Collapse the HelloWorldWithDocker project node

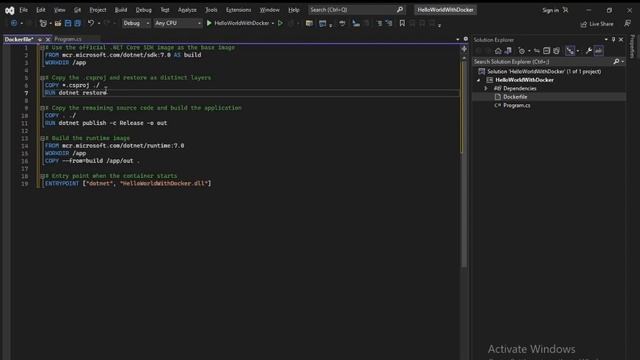tap(478, 80)
